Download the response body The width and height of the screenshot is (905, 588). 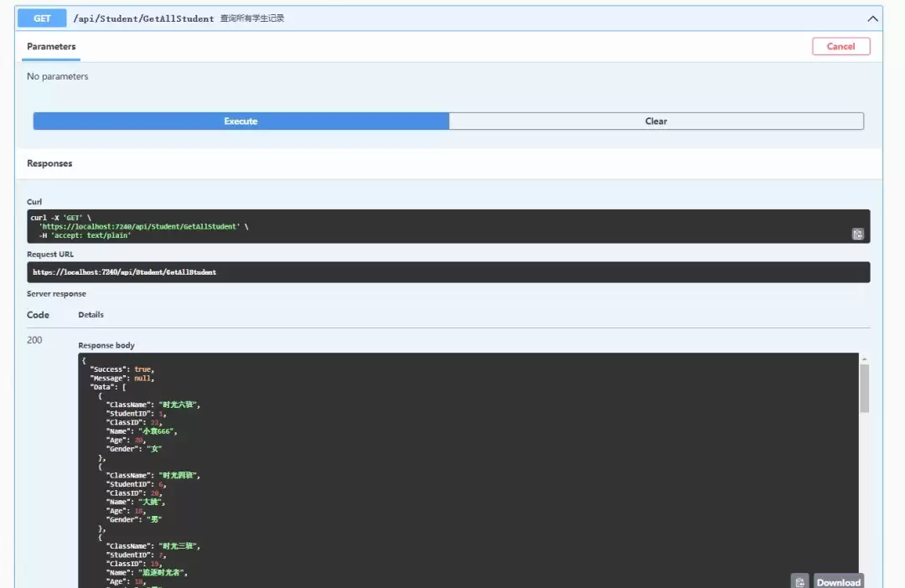click(x=839, y=581)
